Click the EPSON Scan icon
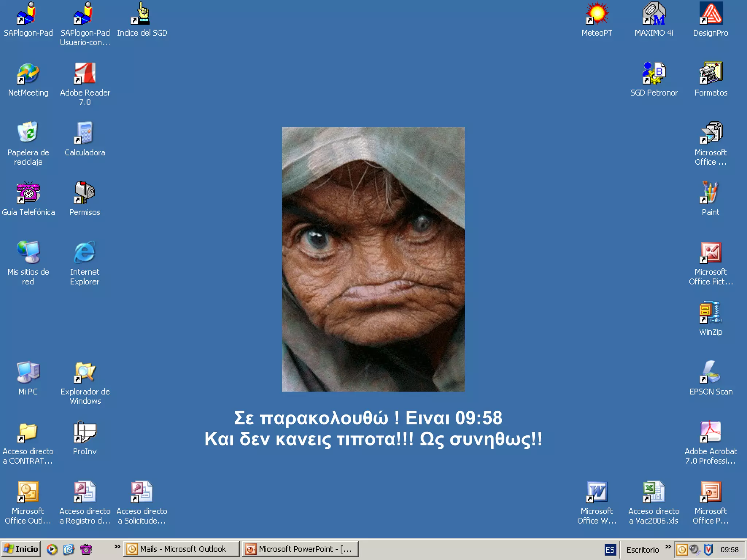Screen dimensions: 747x560 (711, 373)
